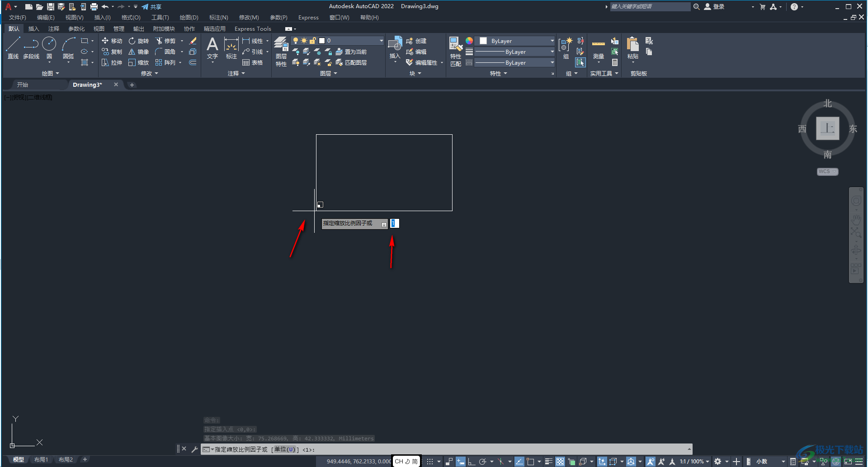
Task: Click the Mirror (镜像) tool
Action: (x=138, y=52)
